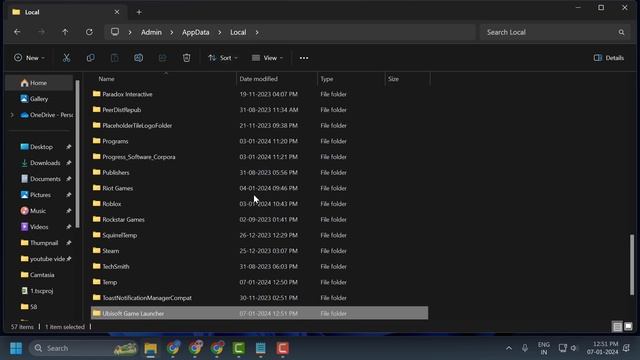Click the Share icon in toolbar
Viewport: 640px width, 360px height.
(162, 58)
